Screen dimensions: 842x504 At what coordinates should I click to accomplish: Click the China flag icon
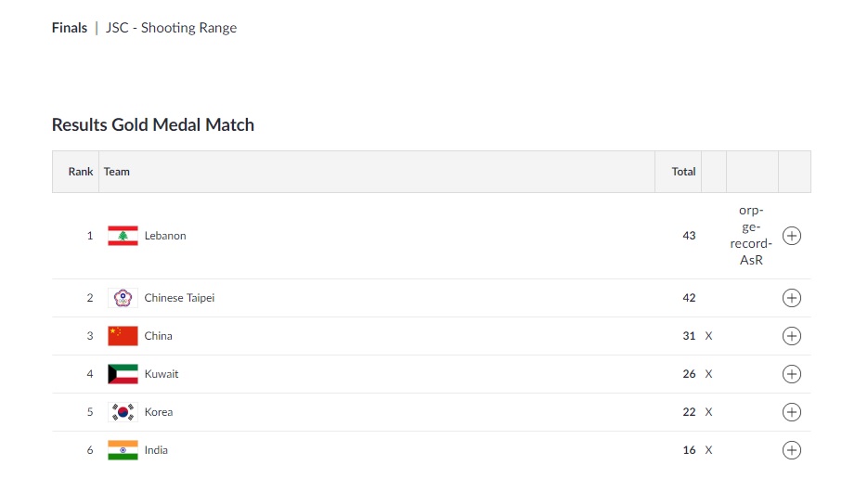pyautogui.click(x=123, y=336)
